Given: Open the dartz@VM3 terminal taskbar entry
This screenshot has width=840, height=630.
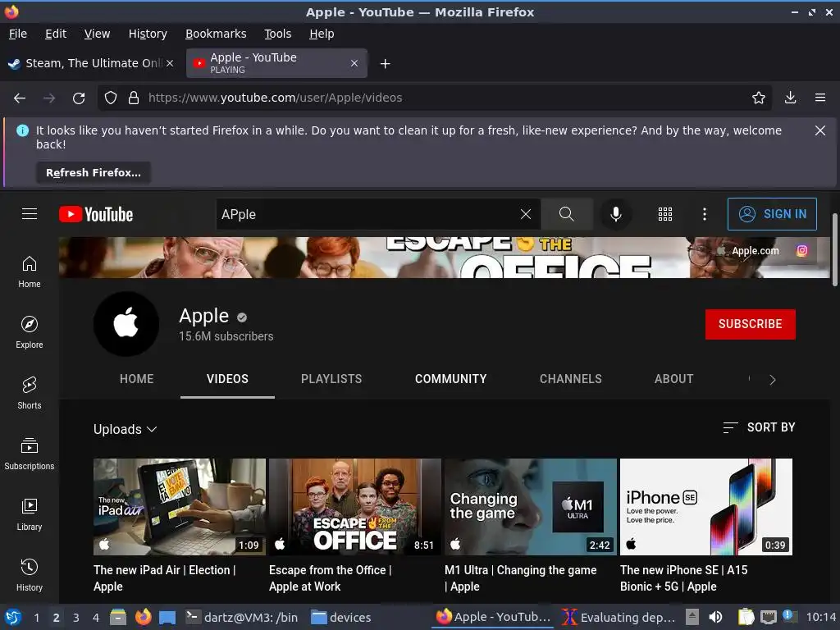Looking at the screenshot, I should coord(242,618).
